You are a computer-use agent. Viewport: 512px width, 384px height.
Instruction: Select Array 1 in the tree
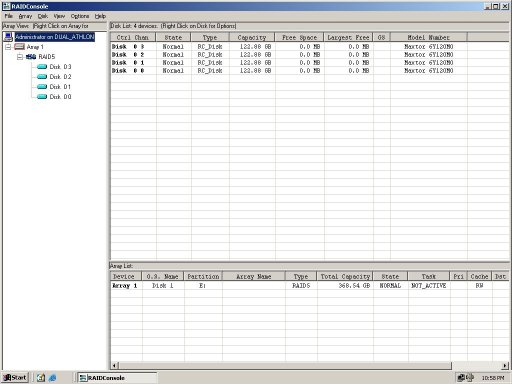tap(35, 47)
